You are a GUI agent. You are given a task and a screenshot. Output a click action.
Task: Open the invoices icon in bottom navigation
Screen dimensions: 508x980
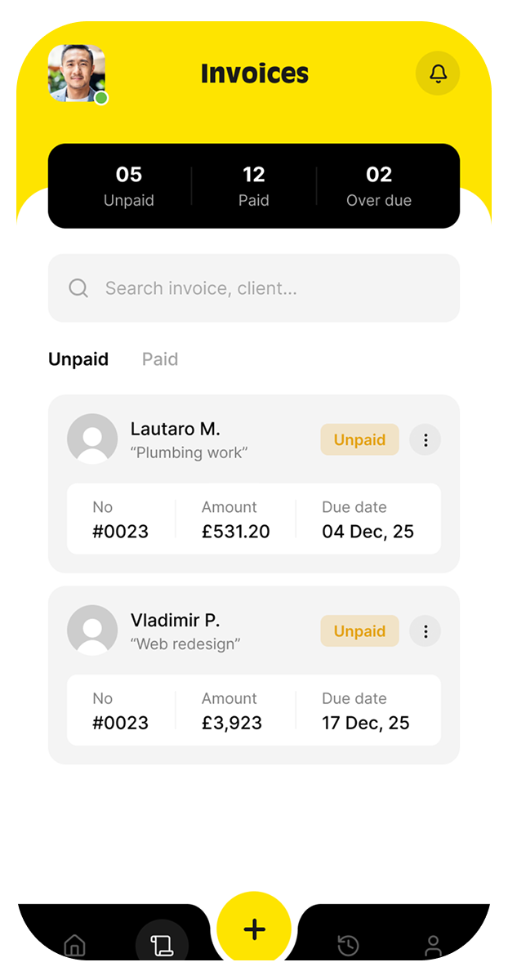tap(162, 946)
